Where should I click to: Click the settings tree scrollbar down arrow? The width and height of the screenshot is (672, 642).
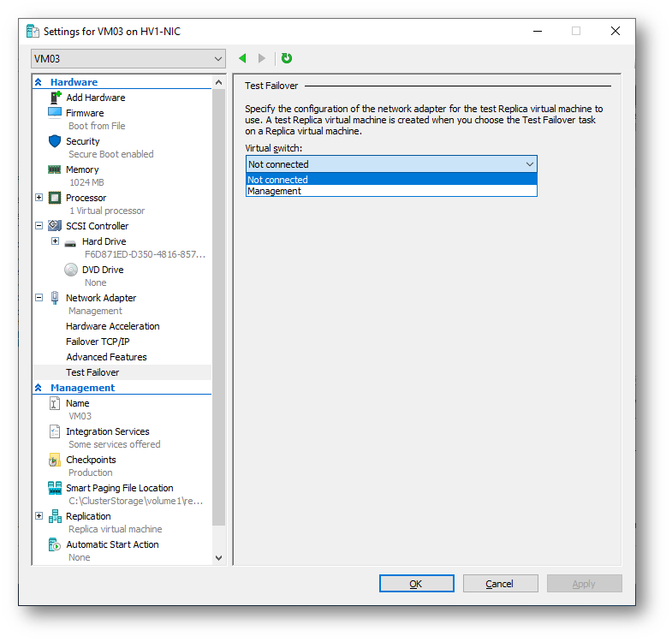218,558
